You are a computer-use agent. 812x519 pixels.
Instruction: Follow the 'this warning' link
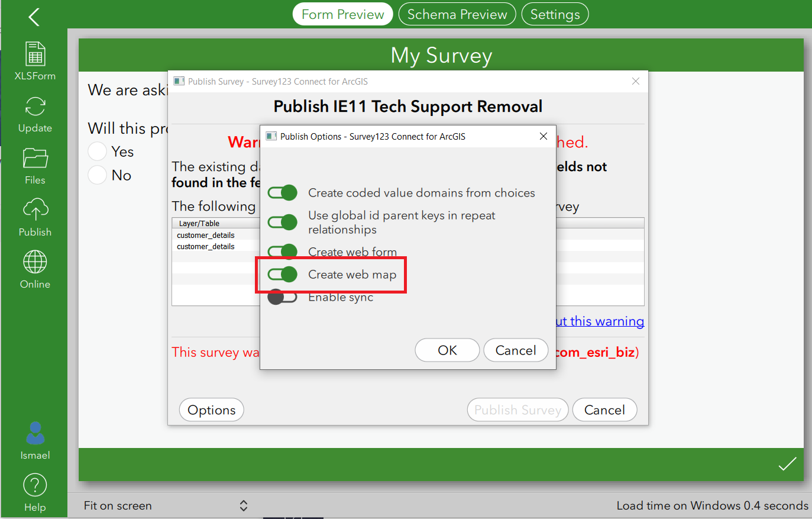tap(600, 321)
